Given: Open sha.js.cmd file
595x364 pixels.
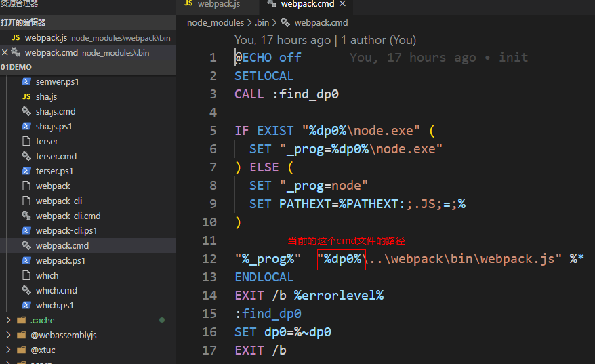Looking at the screenshot, I should (56, 112).
